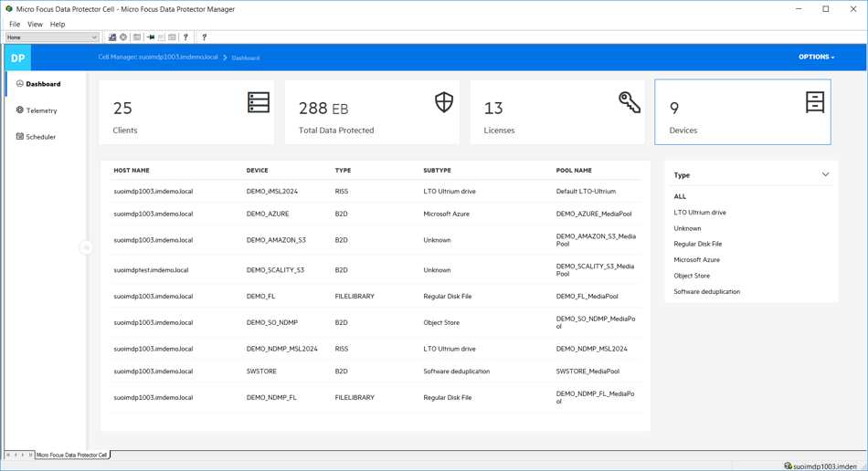This screenshot has height=471, width=868.
Task: Click the DEMO_FL device cell
Action: (x=260, y=297)
